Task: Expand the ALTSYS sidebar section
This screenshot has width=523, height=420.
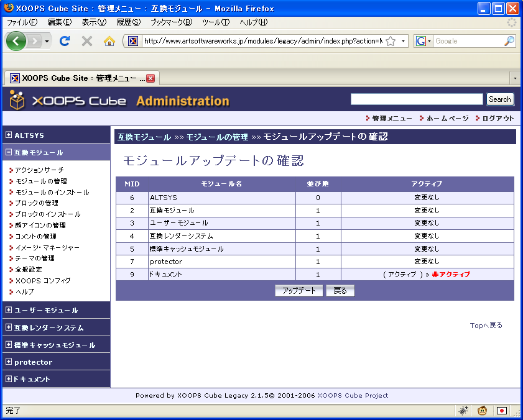Action: 9,135
